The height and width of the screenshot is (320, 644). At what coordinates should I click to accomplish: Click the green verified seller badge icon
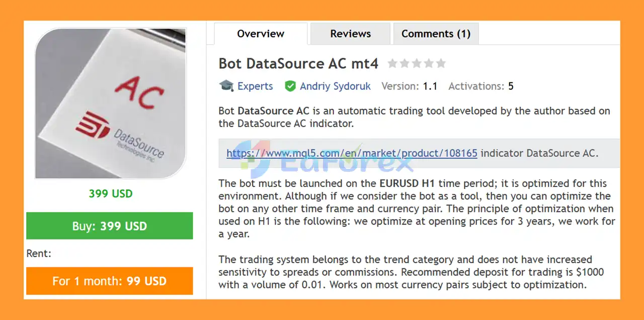pyautogui.click(x=291, y=86)
